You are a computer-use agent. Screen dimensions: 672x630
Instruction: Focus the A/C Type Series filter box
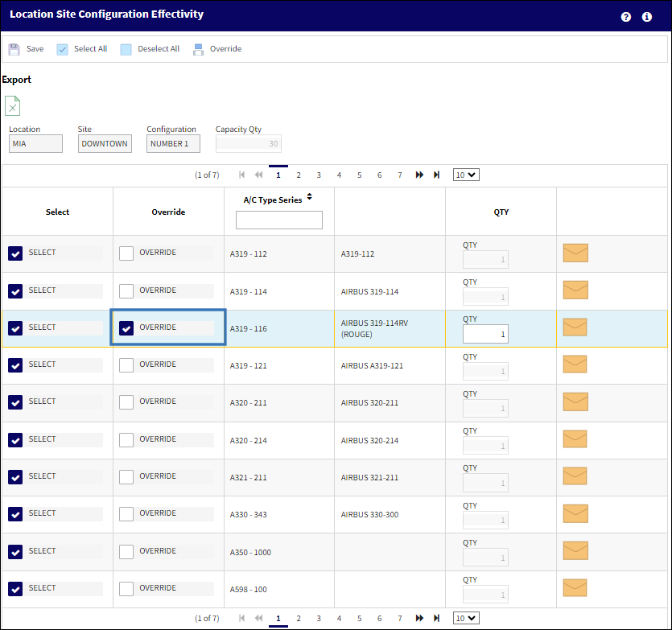279,220
